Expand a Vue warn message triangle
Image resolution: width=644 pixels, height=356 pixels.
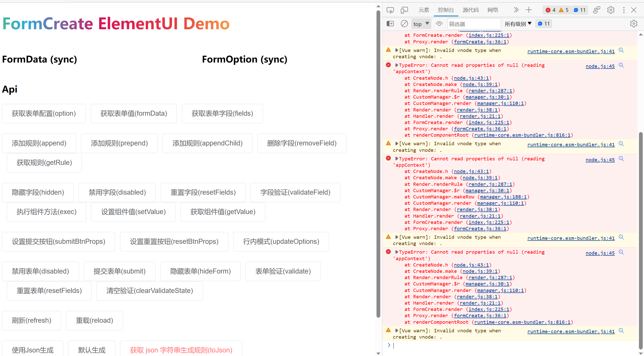tap(396, 50)
